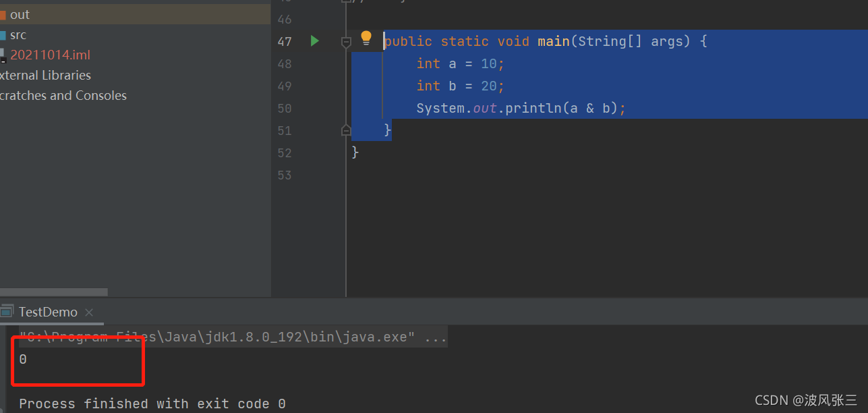Expand External Libraries node

coord(45,76)
